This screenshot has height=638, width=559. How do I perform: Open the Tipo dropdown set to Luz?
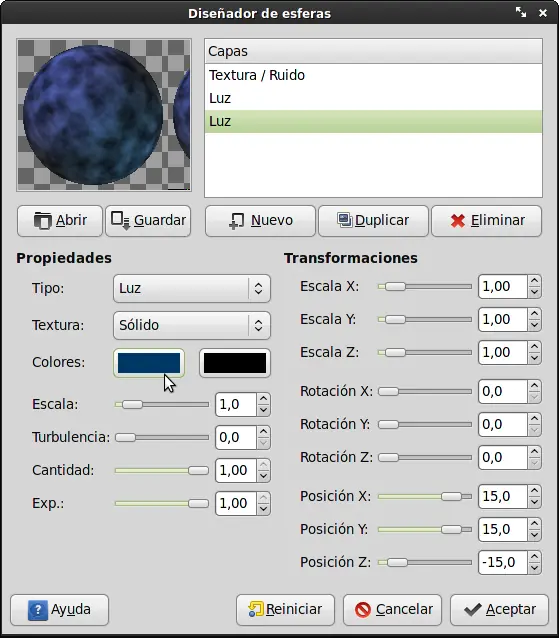tap(192, 288)
